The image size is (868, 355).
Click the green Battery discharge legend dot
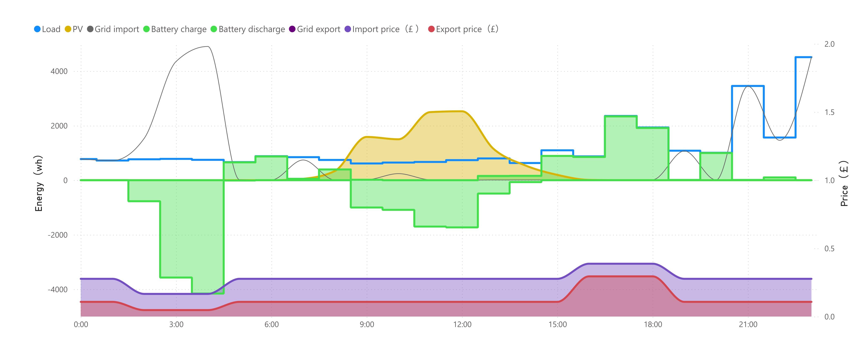[x=214, y=29]
